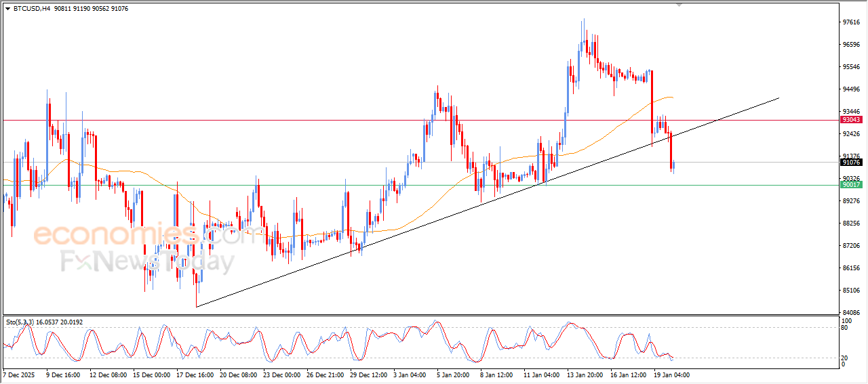Click the 17 Dec 16:00 date label
Image resolution: width=868 pixels, height=384 pixels.
pos(194,375)
